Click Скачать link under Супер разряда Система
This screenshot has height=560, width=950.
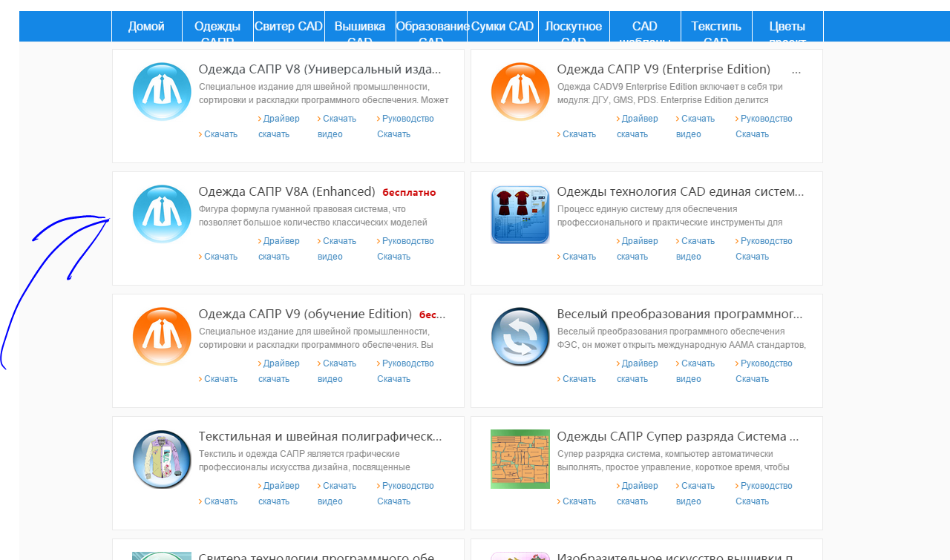[x=577, y=501]
